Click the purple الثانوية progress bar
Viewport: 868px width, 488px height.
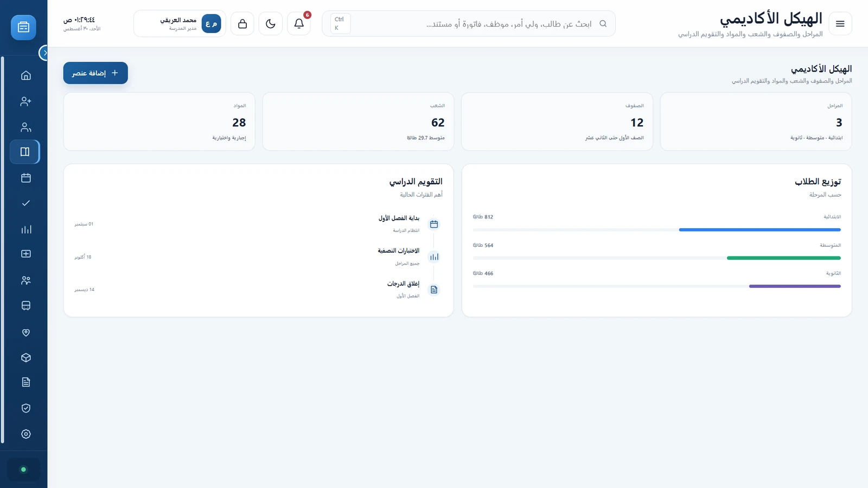pyautogui.click(x=795, y=286)
